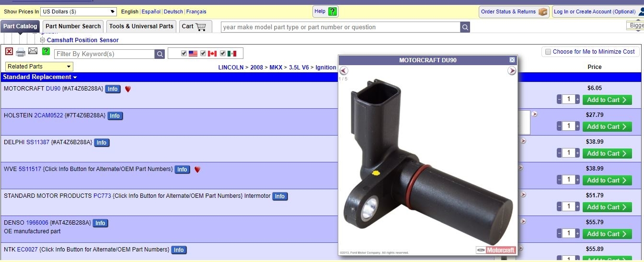Click the keyword filter search magnifier

[x=160, y=54]
